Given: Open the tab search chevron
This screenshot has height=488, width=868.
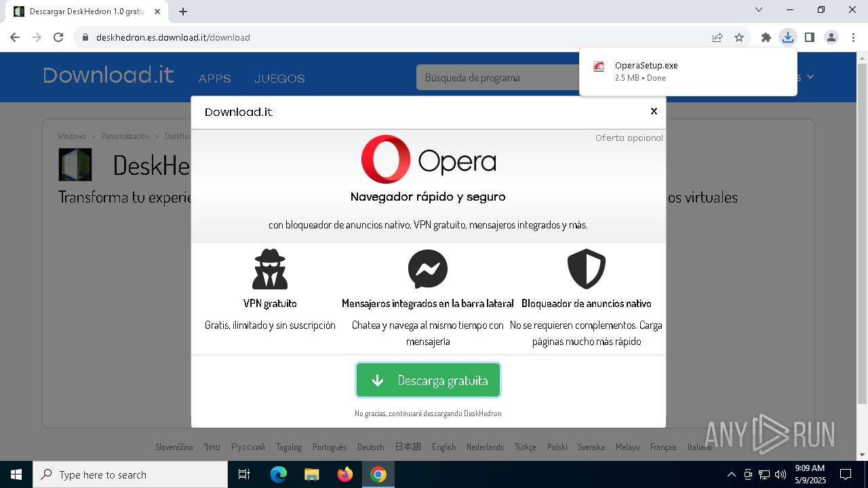Looking at the screenshot, I should pos(759,9).
